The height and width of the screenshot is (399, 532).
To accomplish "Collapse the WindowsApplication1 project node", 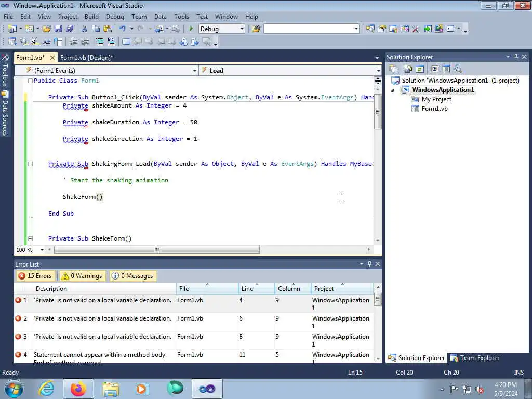I will coord(393,90).
